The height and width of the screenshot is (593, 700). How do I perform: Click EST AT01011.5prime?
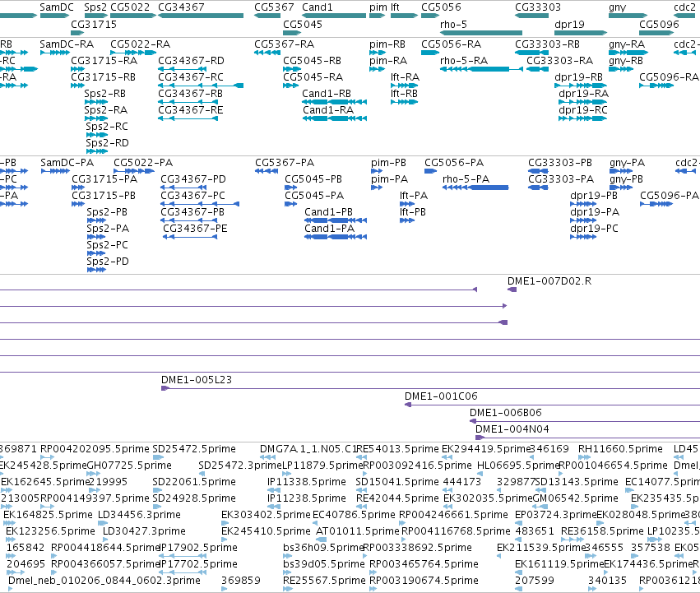click(x=358, y=531)
